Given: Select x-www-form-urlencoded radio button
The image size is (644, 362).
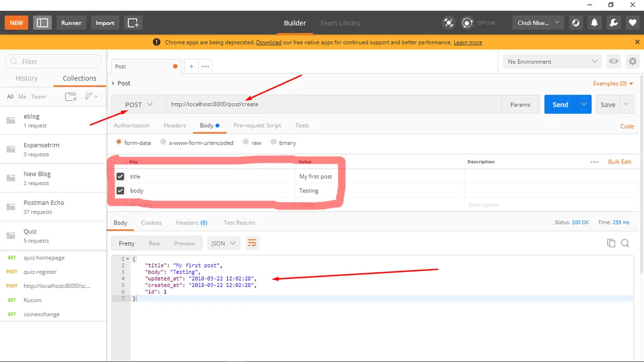Looking at the screenshot, I should [x=163, y=142].
